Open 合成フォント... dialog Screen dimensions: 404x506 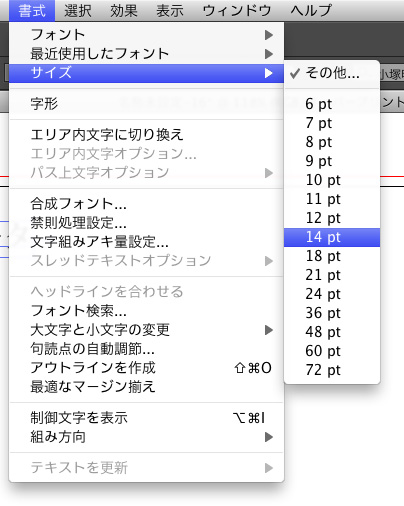click(x=146, y=204)
